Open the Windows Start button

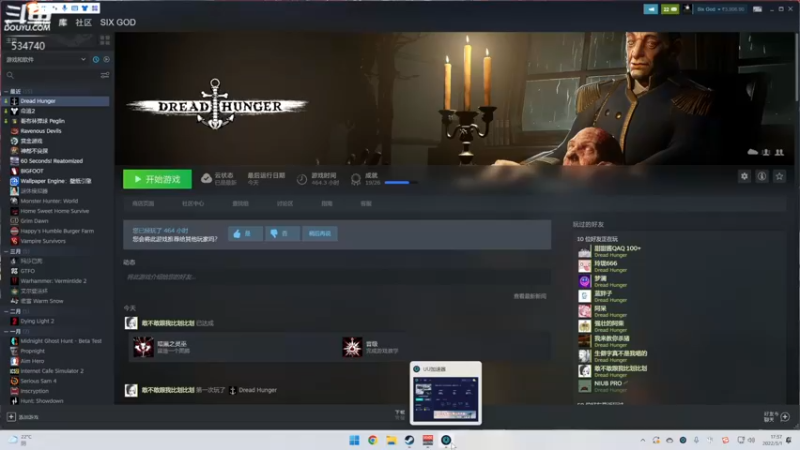pos(354,440)
